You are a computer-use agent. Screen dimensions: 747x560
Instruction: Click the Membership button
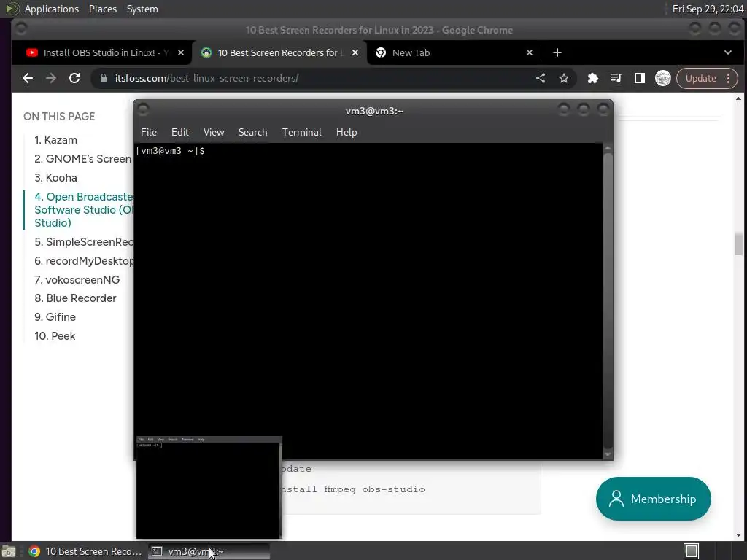(x=653, y=499)
